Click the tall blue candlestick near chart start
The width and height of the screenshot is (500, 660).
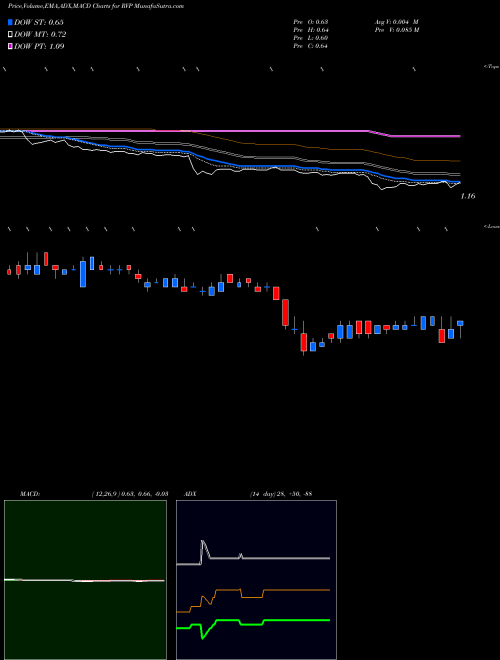83,274
